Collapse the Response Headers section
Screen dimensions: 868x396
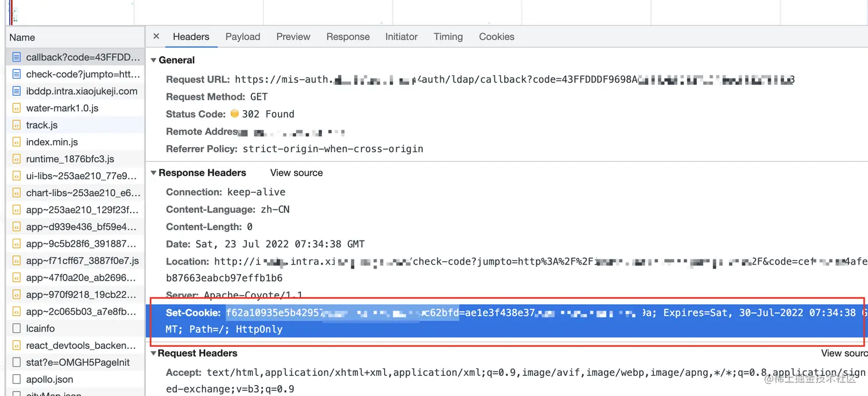point(154,173)
